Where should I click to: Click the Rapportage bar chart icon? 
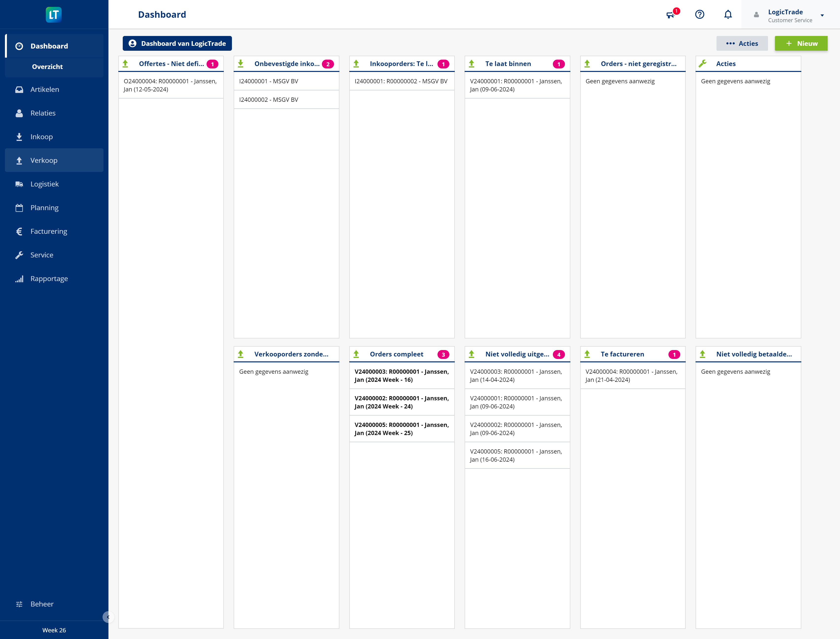(x=19, y=279)
